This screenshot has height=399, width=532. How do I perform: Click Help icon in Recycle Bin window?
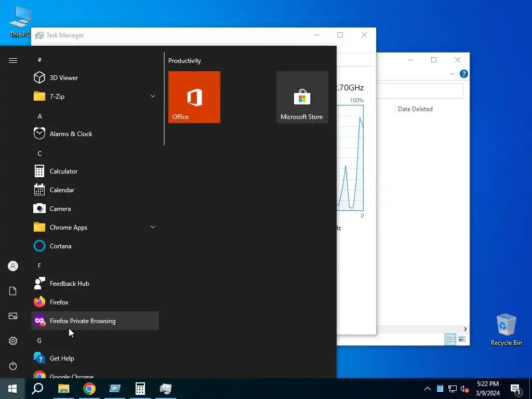coord(463,74)
